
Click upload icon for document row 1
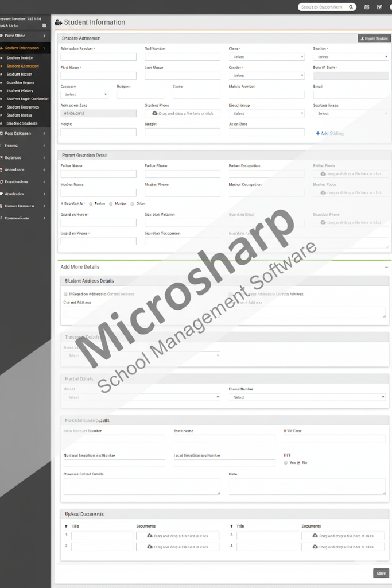coord(150,536)
